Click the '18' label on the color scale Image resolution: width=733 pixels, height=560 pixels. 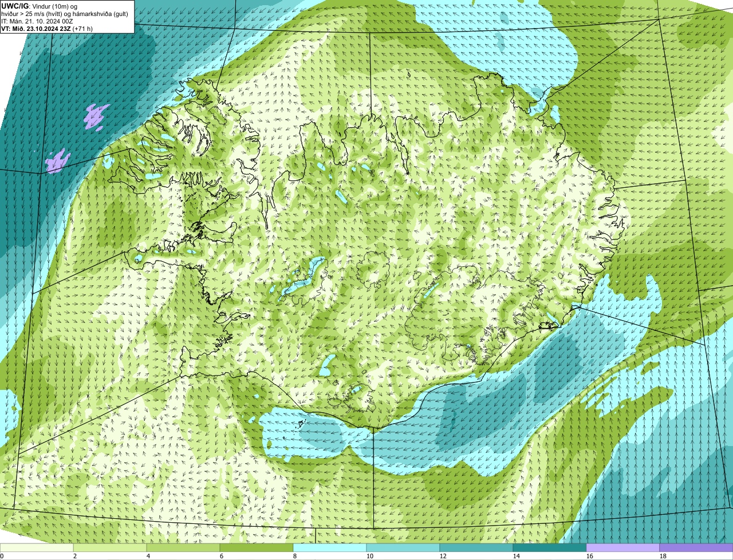point(663,556)
